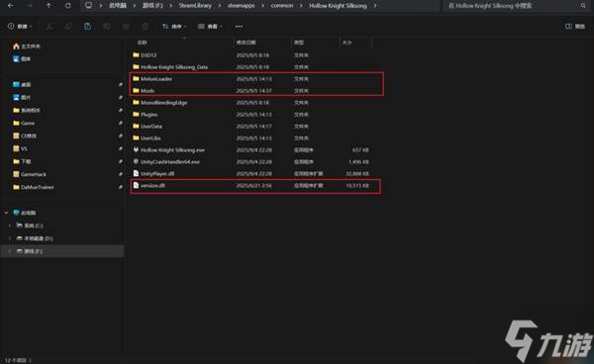The width and height of the screenshot is (594, 364).
Task: Click the 2025/9/5 14:37 Mods date
Action: (x=253, y=91)
